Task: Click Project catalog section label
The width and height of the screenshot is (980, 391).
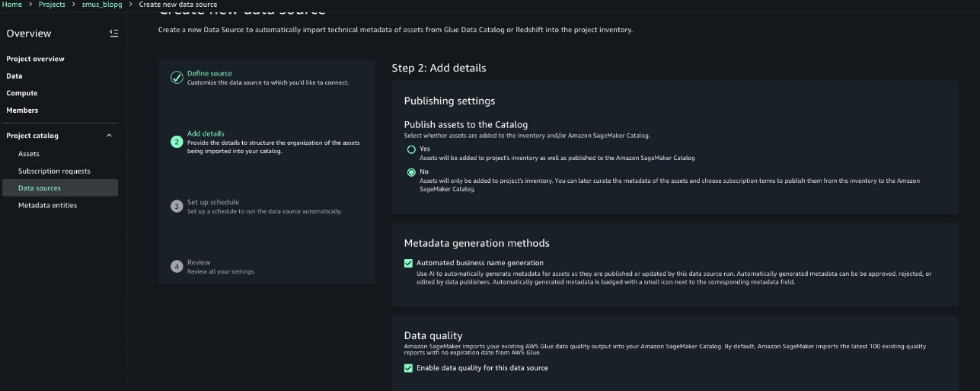Action: [32, 136]
